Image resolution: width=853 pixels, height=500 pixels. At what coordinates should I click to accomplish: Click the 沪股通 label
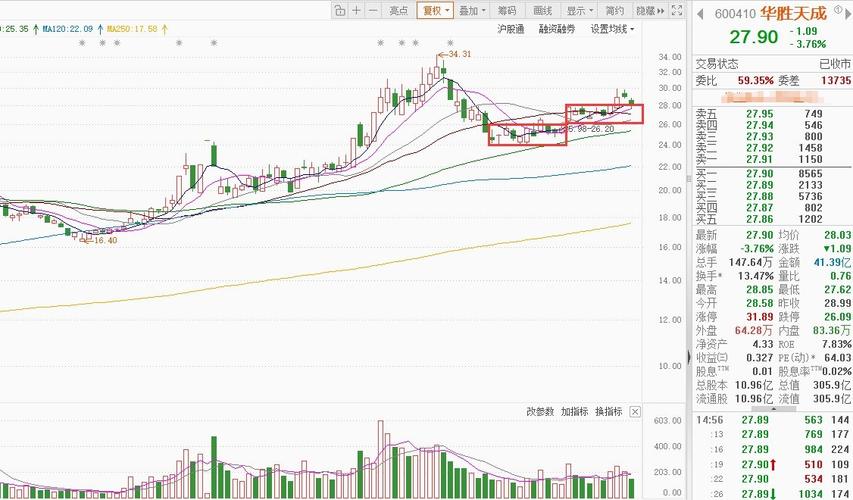click(x=510, y=29)
